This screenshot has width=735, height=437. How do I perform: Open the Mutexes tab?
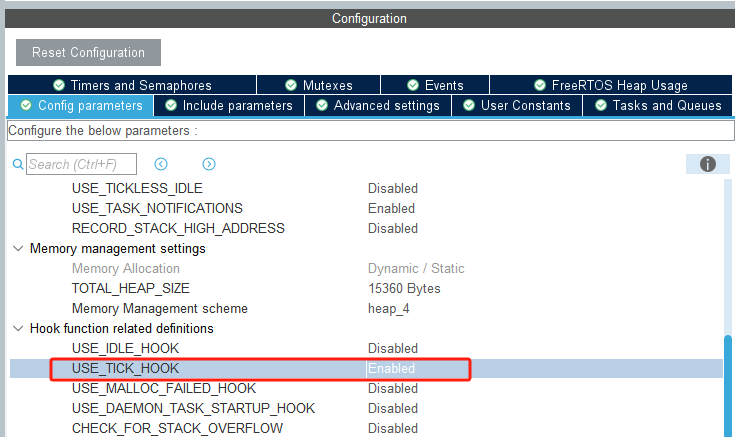tap(319, 85)
